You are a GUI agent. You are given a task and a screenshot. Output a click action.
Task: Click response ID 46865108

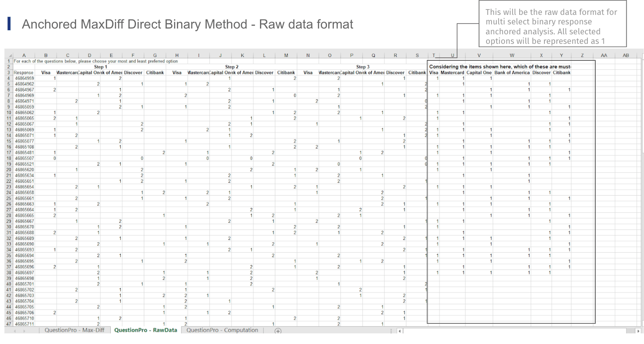[24, 147]
